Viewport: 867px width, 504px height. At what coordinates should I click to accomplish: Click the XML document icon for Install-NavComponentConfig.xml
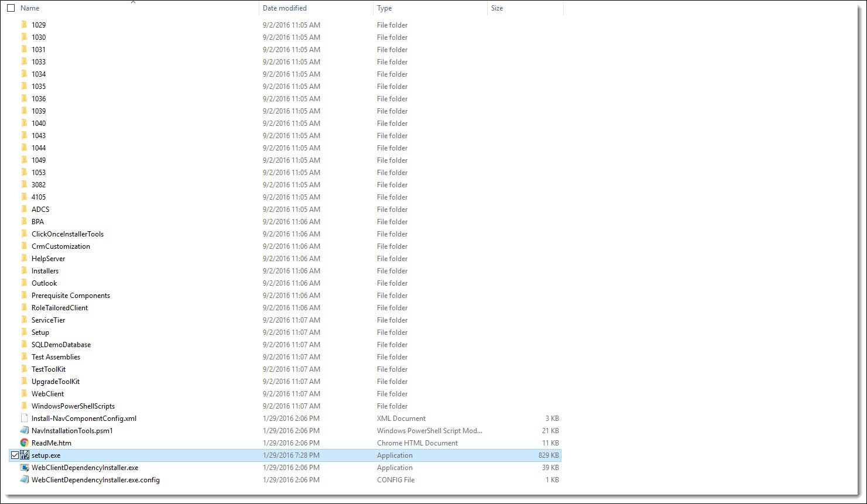[x=24, y=418]
